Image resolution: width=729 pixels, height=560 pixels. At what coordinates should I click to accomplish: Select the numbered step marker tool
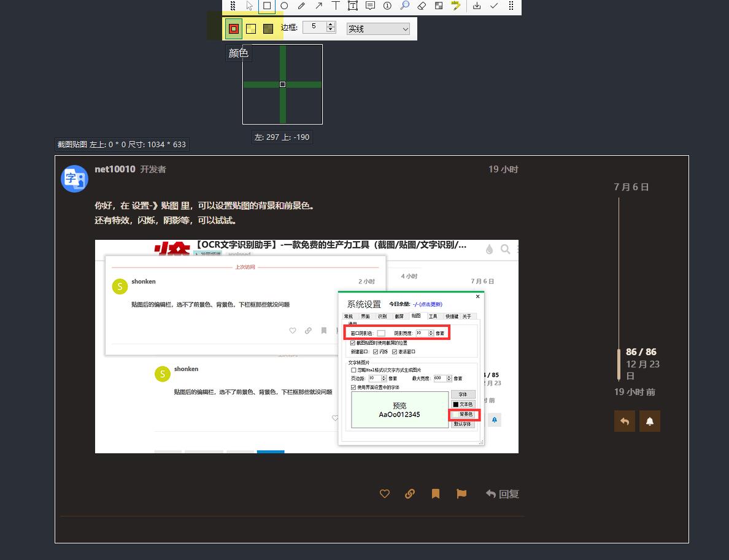click(x=387, y=6)
